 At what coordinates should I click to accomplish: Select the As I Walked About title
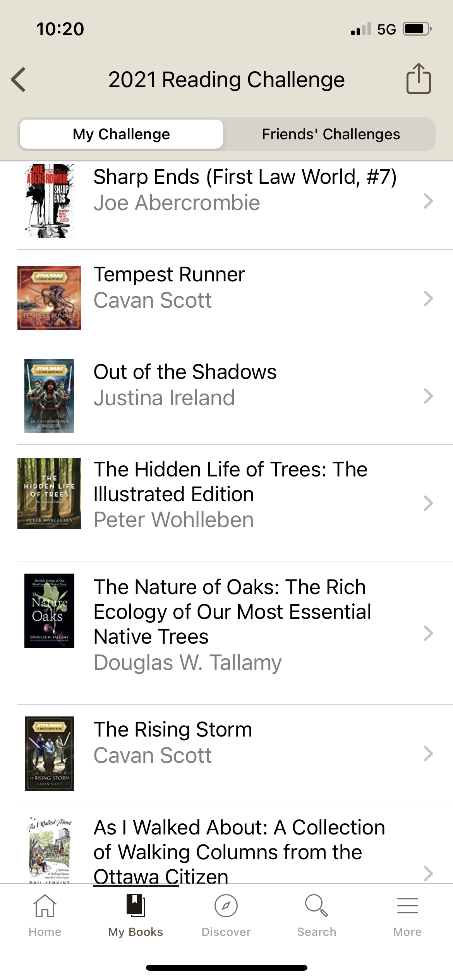pos(239,852)
